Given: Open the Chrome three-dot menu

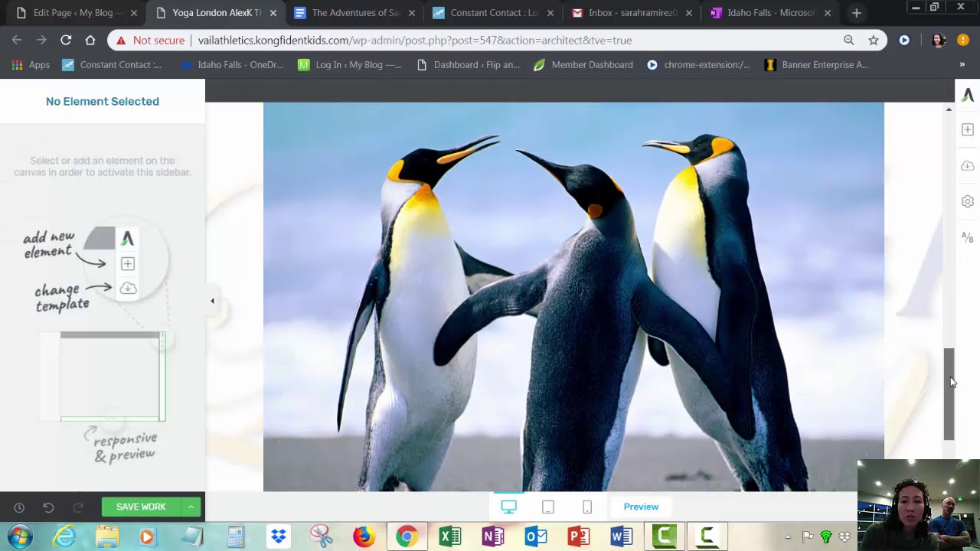Looking at the screenshot, I should [965, 40].
